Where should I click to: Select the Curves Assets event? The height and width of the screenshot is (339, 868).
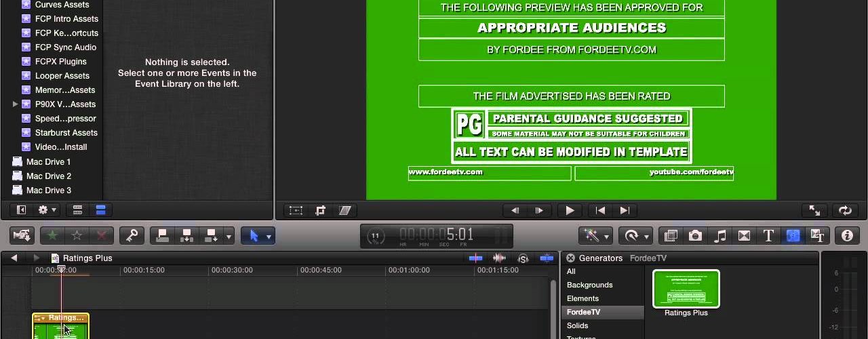point(62,5)
